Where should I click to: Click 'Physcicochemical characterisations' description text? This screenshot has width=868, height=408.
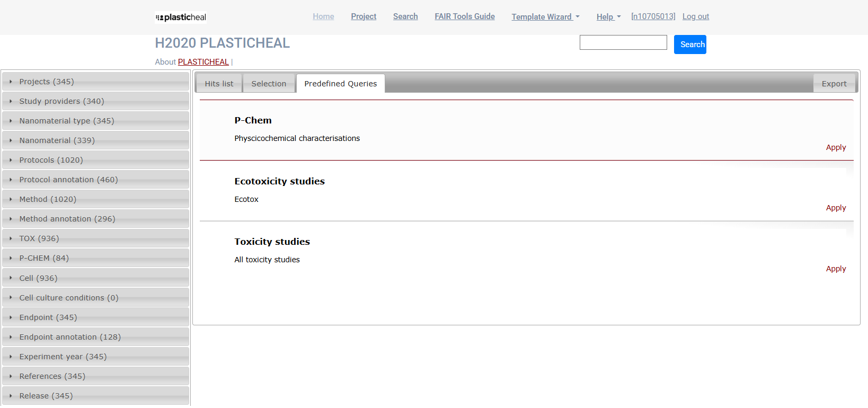pyautogui.click(x=297, y=138)
